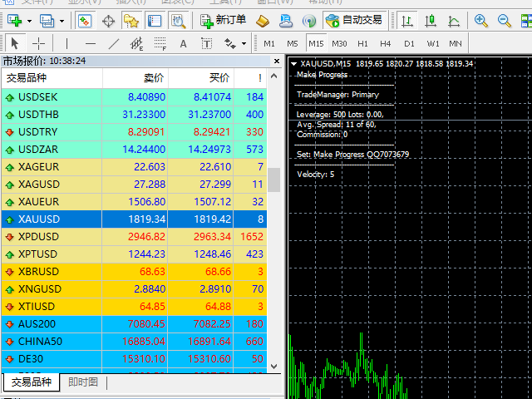Select the text A tool
The image size is (532, 399).
[183, 43]
